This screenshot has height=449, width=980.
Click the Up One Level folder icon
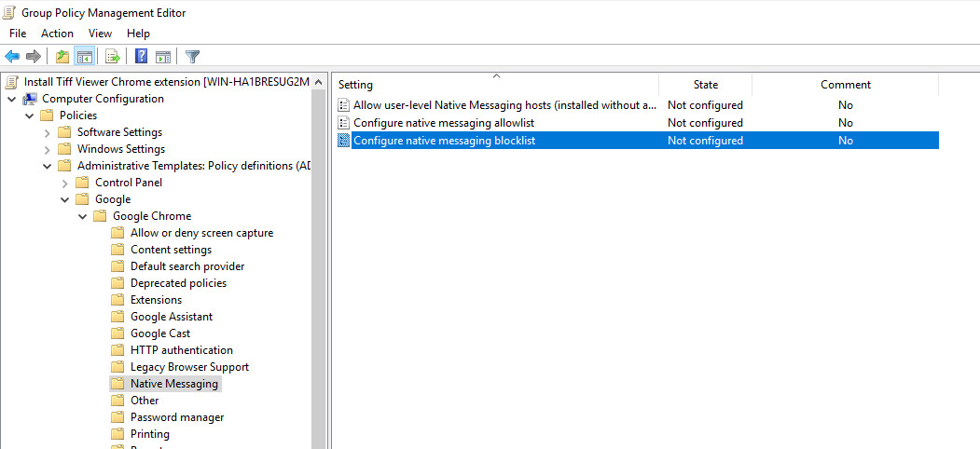62,57
